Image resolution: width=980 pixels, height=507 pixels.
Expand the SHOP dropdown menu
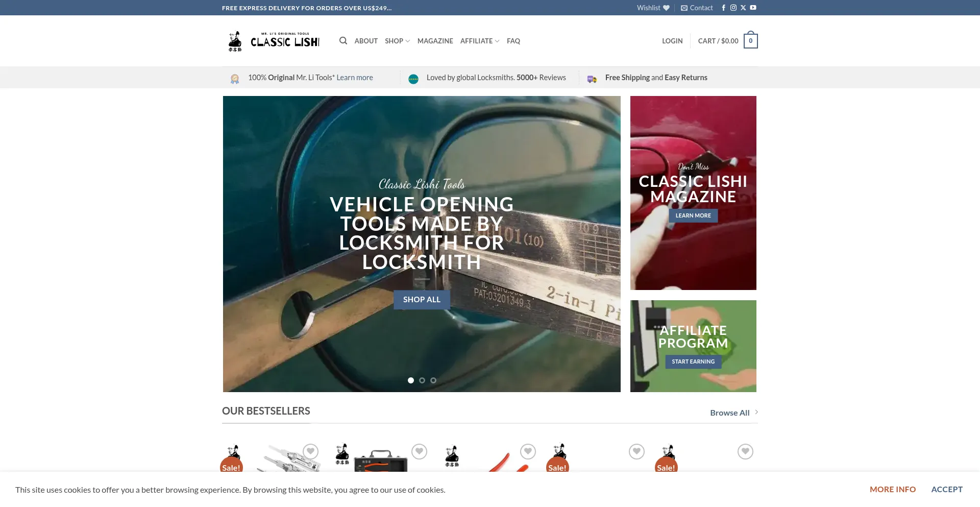[x=397, y=41]
